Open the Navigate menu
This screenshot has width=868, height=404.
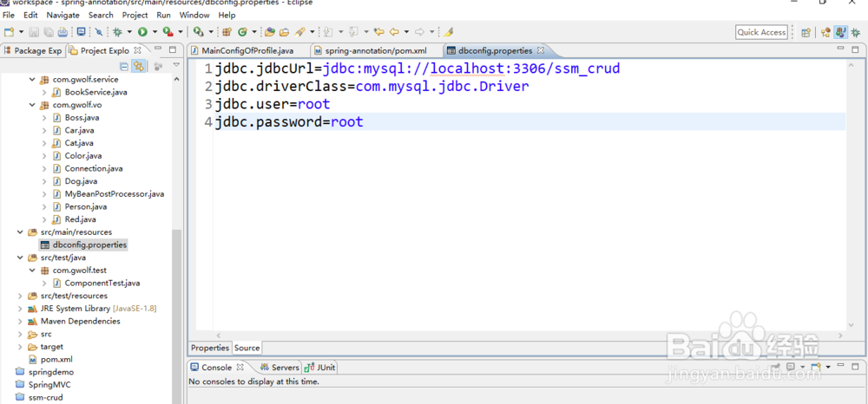[62, 15]
